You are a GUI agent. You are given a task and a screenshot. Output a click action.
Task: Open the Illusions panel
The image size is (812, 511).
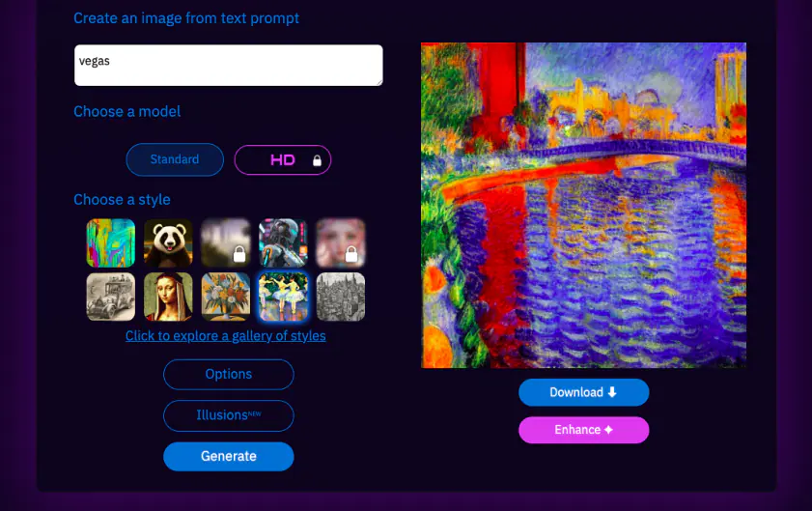[x=229, y=415]
